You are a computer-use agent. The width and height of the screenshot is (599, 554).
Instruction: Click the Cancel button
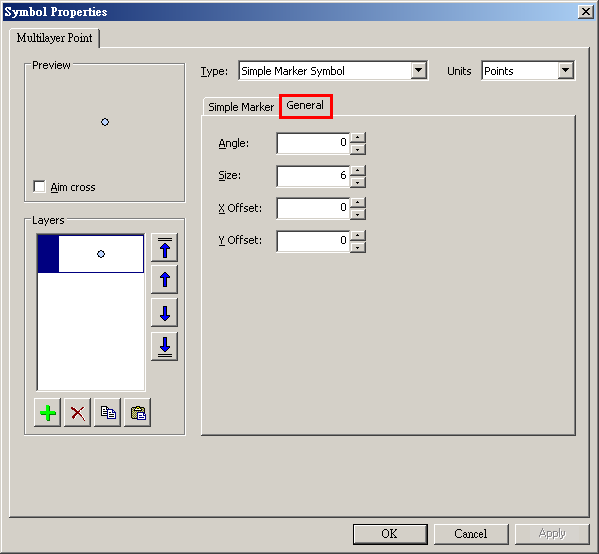coord(471,534)
